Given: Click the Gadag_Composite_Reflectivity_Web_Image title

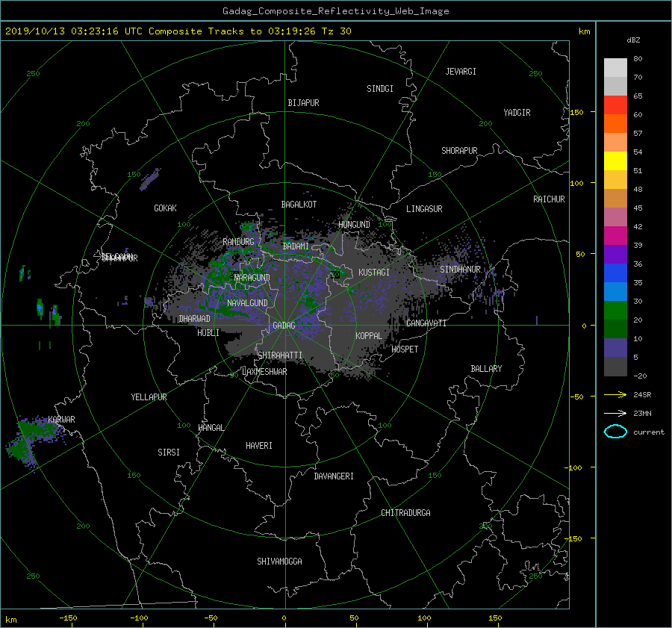Looking at the screenshot, I should click(335, 11).
